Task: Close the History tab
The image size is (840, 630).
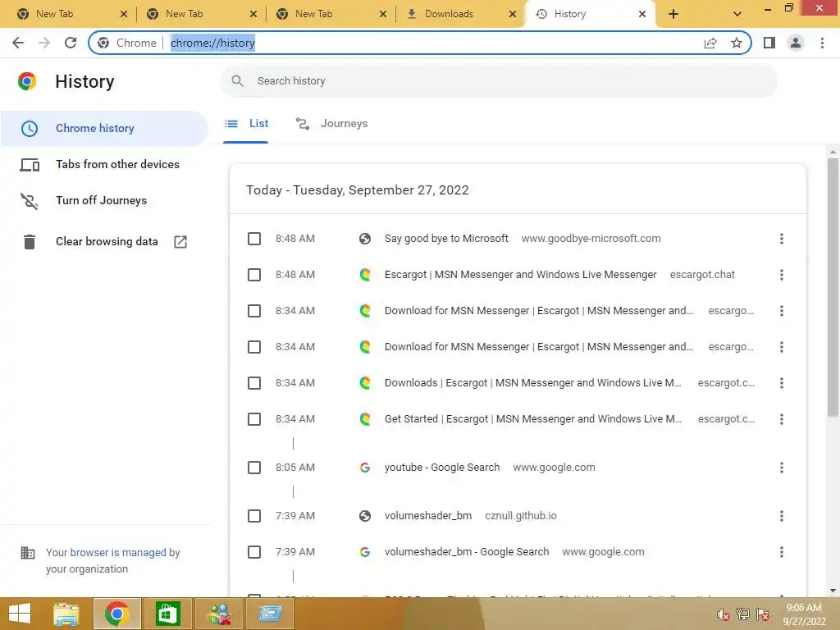Action: coord(641,14)
